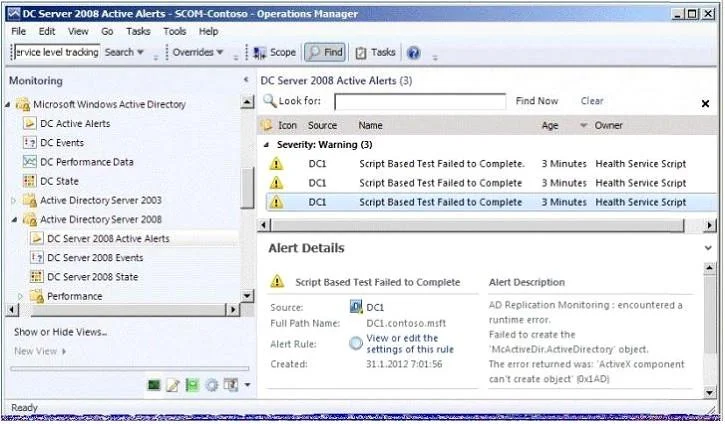Screen dimensions: 725x424
Task: Open the View menu
Action: (78, 31)
